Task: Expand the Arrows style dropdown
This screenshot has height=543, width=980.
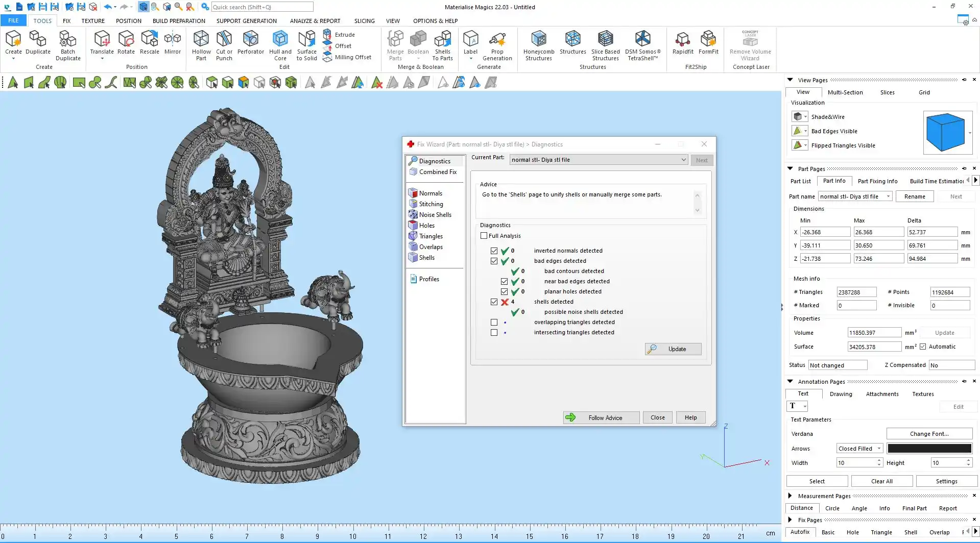Action: point(859,449)
